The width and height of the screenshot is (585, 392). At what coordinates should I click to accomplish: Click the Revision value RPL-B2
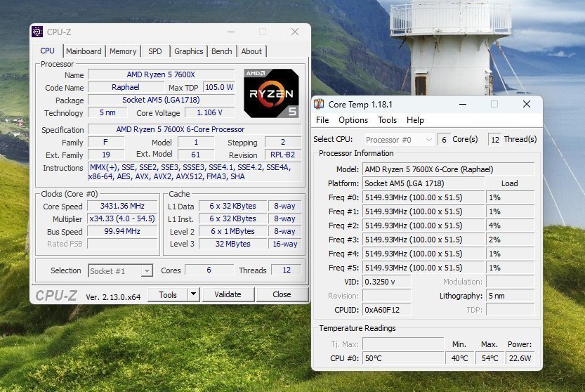click(x=283, y=155)
